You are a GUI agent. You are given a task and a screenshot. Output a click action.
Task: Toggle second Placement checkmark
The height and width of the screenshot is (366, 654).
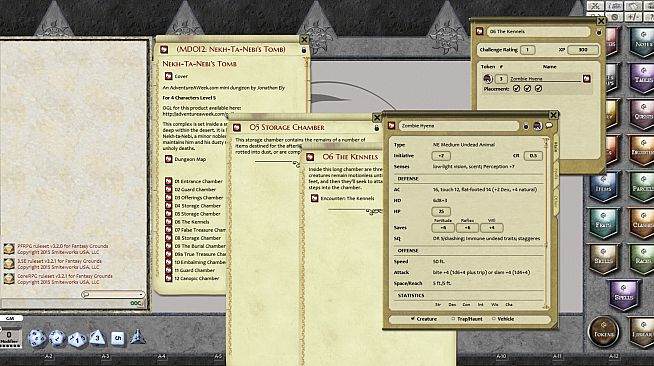[x=527, y=88]
